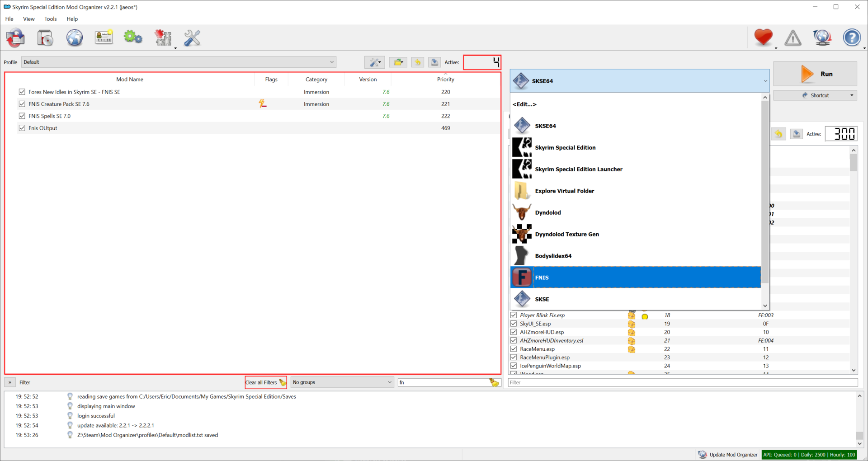The image size is (868, 461).
Task: Click the open folder icon beside profile
Action: pyautogui.click(x=398, y=62)
